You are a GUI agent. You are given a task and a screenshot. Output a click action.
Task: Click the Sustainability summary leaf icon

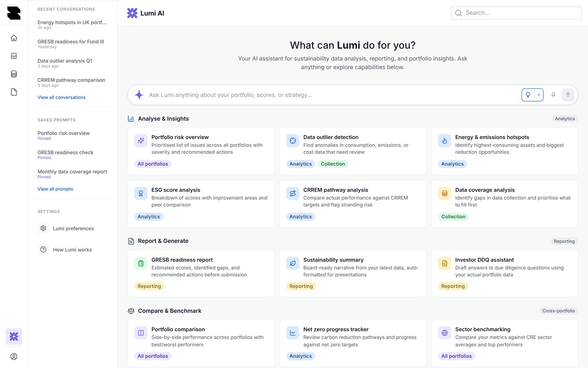293,263
